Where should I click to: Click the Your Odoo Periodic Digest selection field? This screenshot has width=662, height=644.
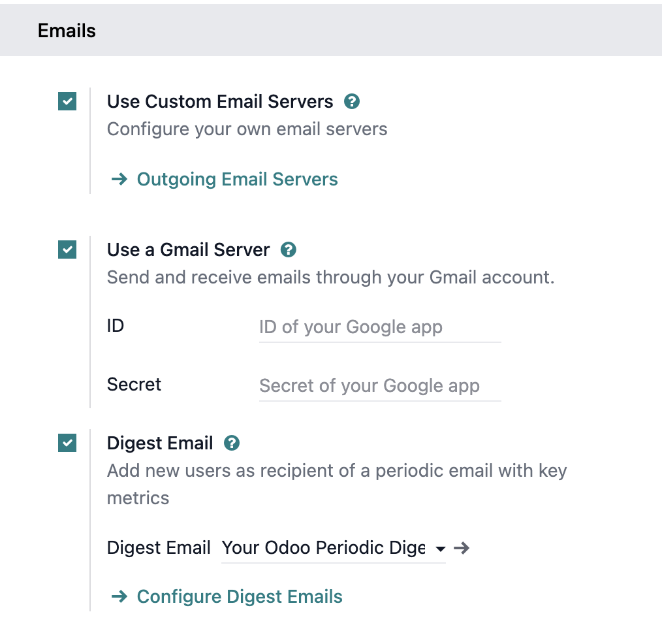324,548
